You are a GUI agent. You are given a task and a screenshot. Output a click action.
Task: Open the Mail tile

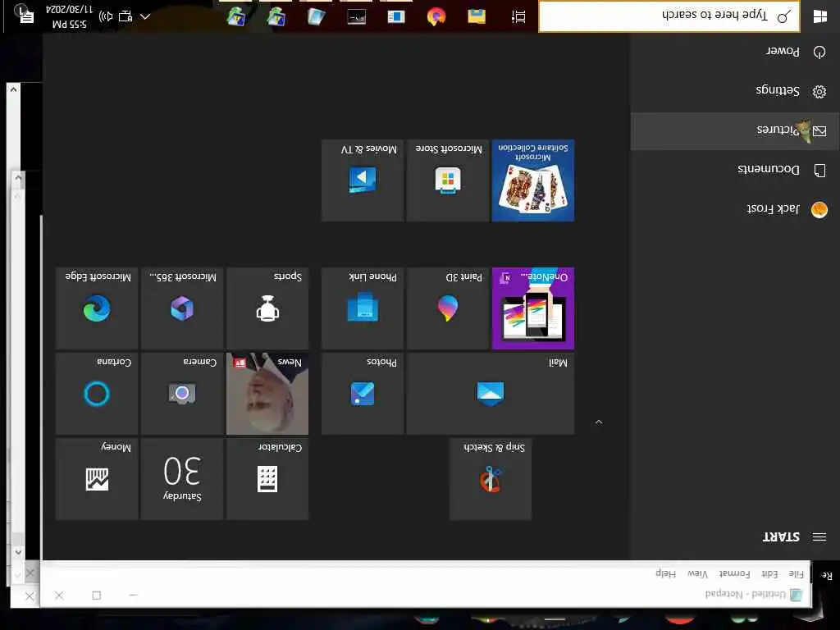coord(491,393)
